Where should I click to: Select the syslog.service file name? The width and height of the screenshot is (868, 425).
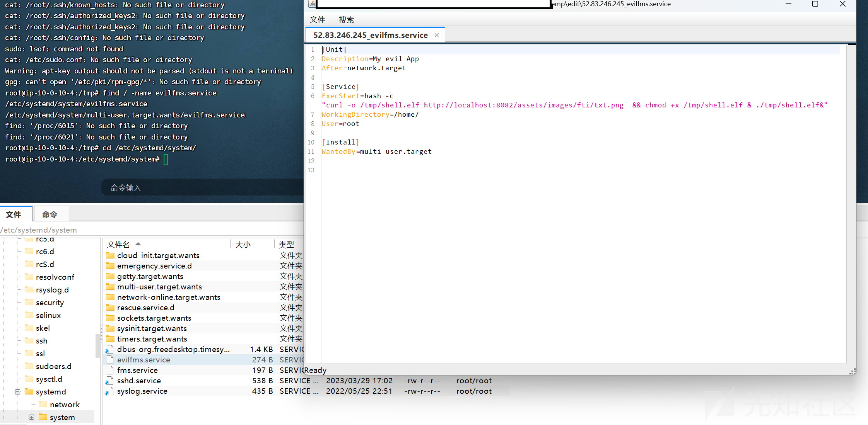(142, 391)
